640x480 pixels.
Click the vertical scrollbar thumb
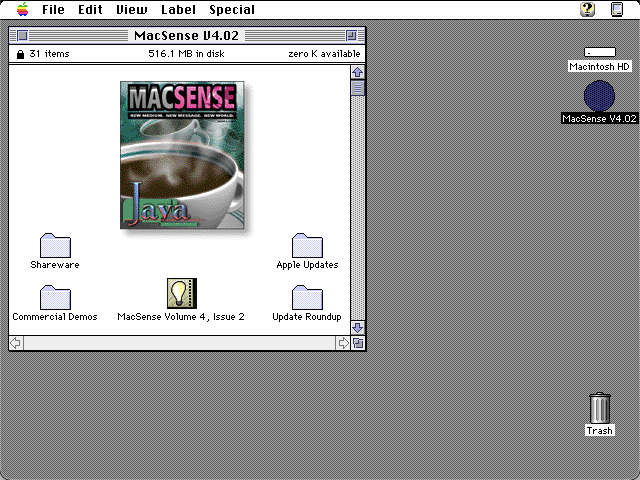(x=358, y=88)
